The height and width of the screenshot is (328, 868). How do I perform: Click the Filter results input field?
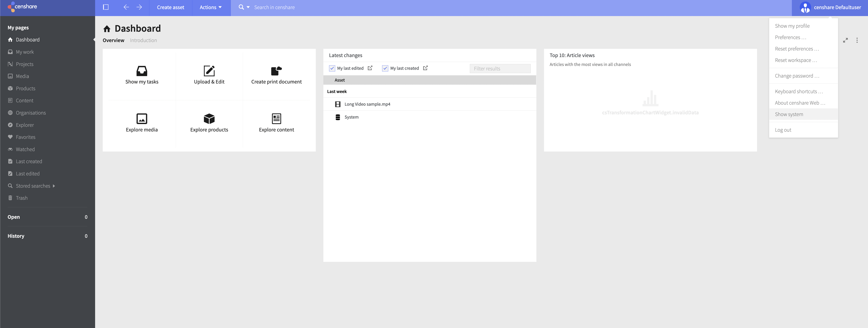(500, 68)
